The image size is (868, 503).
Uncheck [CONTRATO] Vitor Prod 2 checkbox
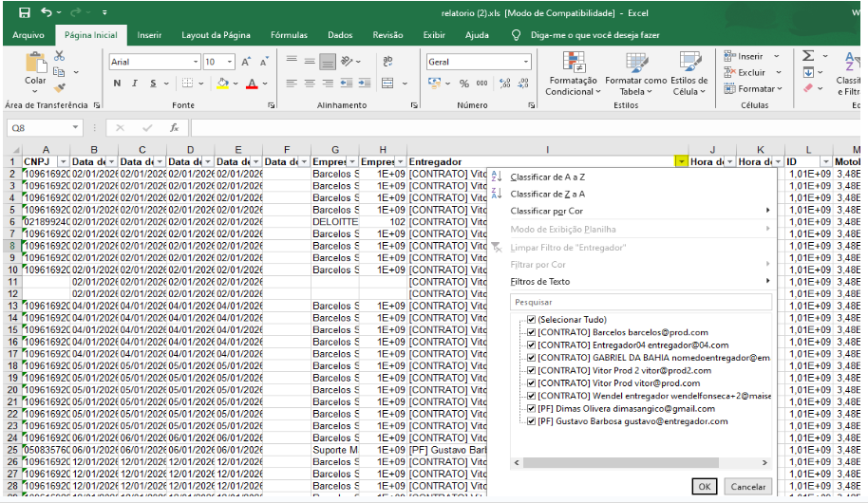(x=532, y=370)
